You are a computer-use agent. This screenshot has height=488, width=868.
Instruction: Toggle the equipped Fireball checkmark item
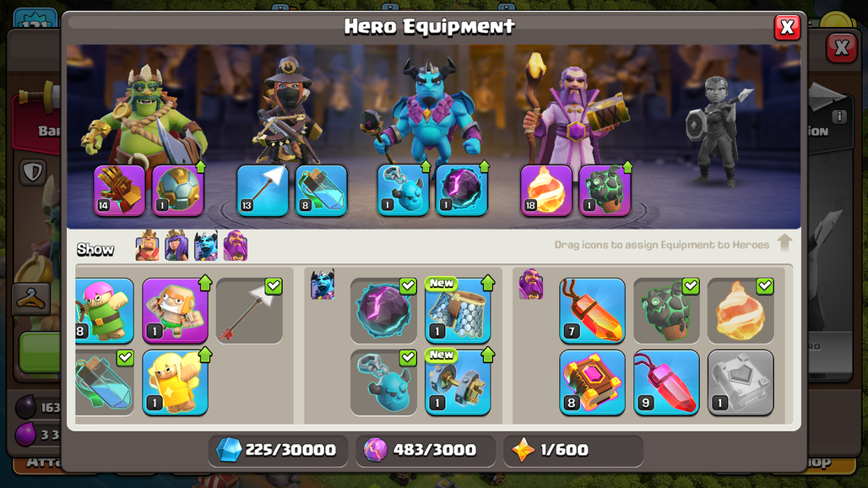click(x=741, y=311)
